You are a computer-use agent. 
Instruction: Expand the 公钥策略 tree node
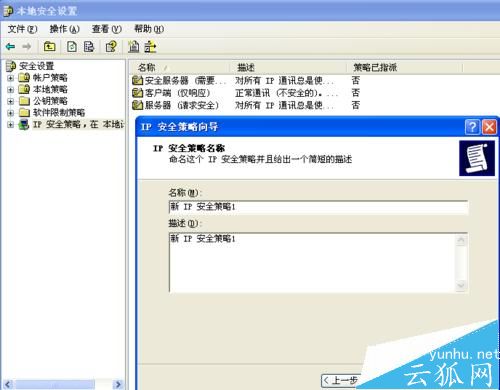pos(11,101)
